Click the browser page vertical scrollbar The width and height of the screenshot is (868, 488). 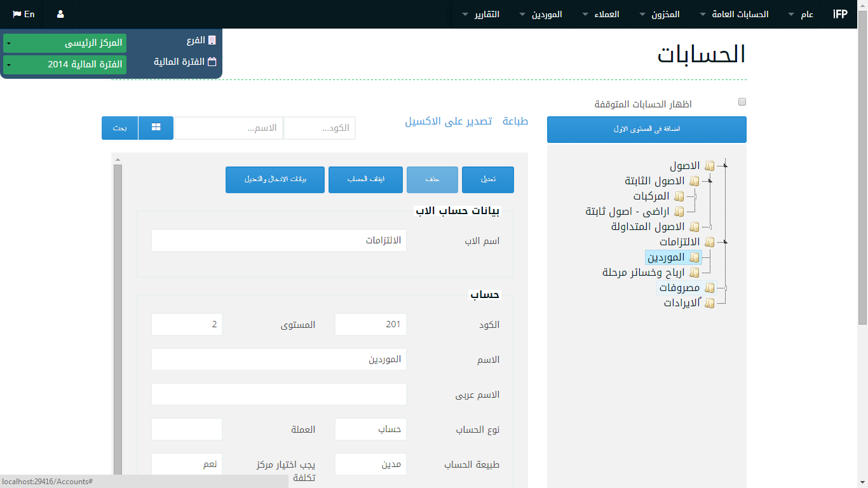coord(863,168)
